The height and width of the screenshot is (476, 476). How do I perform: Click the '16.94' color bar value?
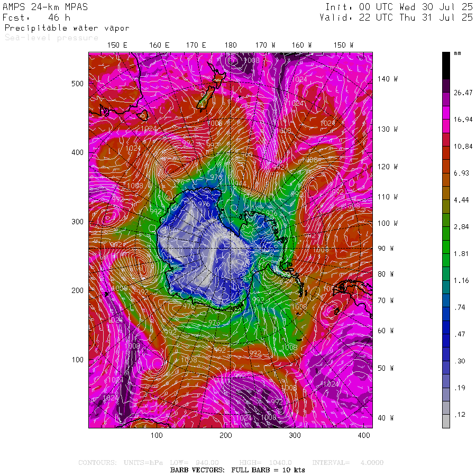pyautogui.click(x=463, y=120)
